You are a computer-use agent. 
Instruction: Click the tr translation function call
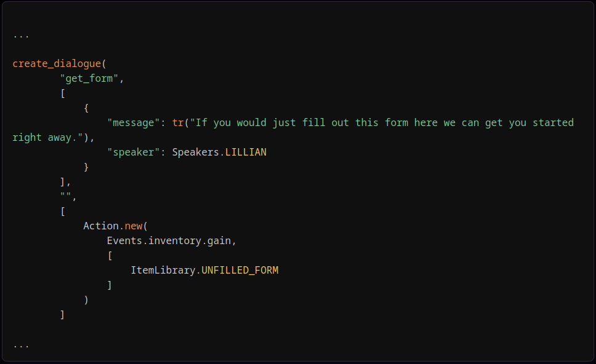(178, 123)
